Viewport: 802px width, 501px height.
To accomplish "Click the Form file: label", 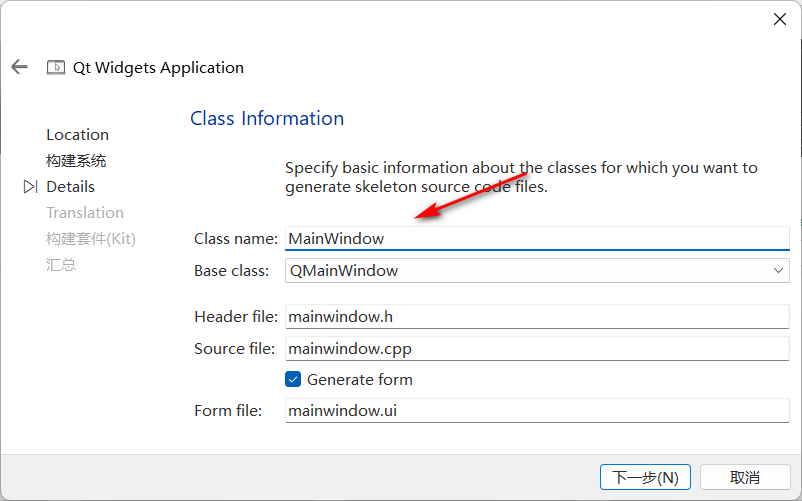I will tap(228, 411).
